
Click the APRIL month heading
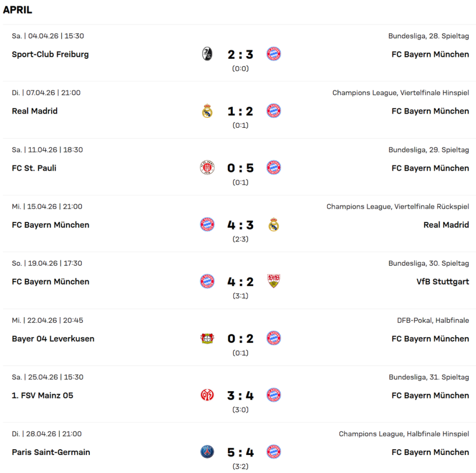click(17, 10)
